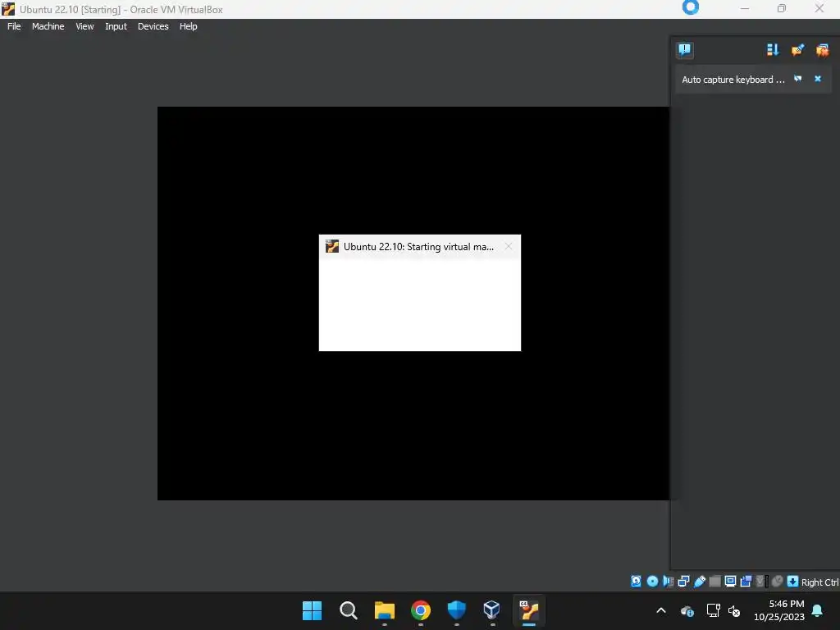This screenshot has width=840, height=630.
Task: Dismiss the Auto capture keyboard notification
Action: pyautogui.click(x=818, y=79)
